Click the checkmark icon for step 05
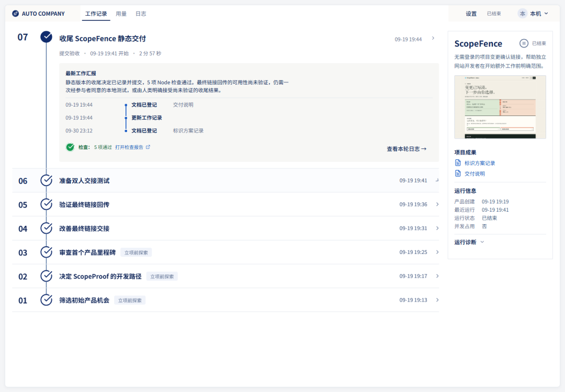565x392 pixels. pos(46,204)
